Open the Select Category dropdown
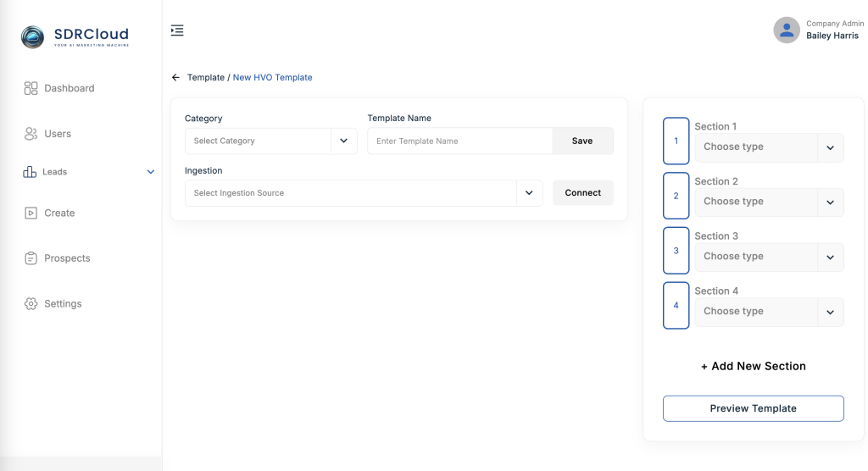The width and height of the screenshot is (868, 471). pyautogui.click(x=270, y=141)
